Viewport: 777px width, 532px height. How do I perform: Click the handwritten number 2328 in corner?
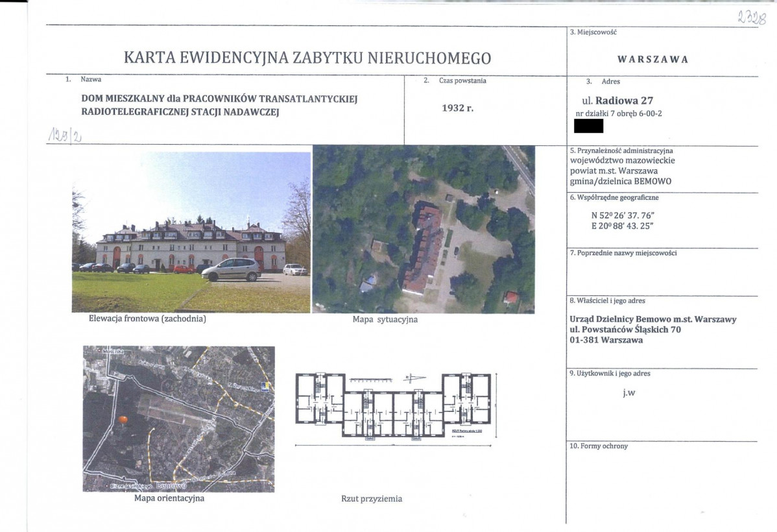[x=751, y=18]
